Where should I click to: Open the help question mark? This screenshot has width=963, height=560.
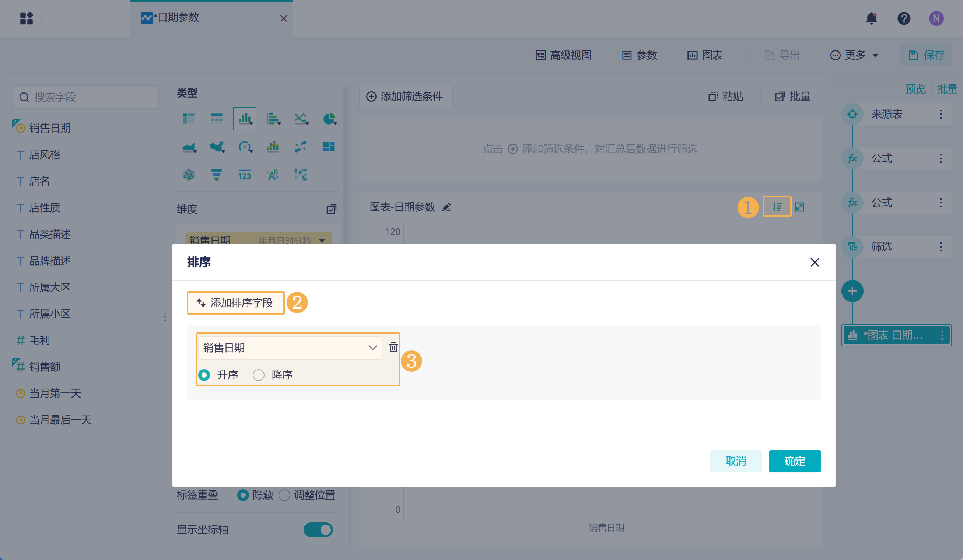click(904, 18)
